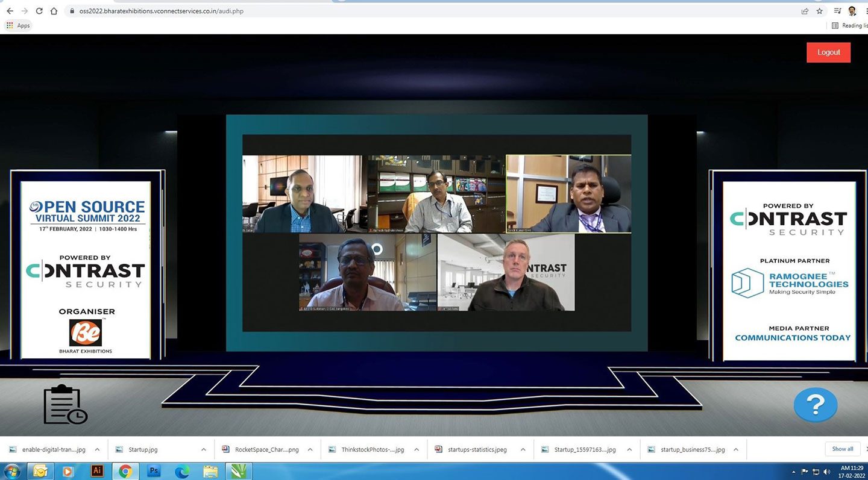868x480 pixels.
Task: Open the Windows Start orb
Action: coord(11,471)
